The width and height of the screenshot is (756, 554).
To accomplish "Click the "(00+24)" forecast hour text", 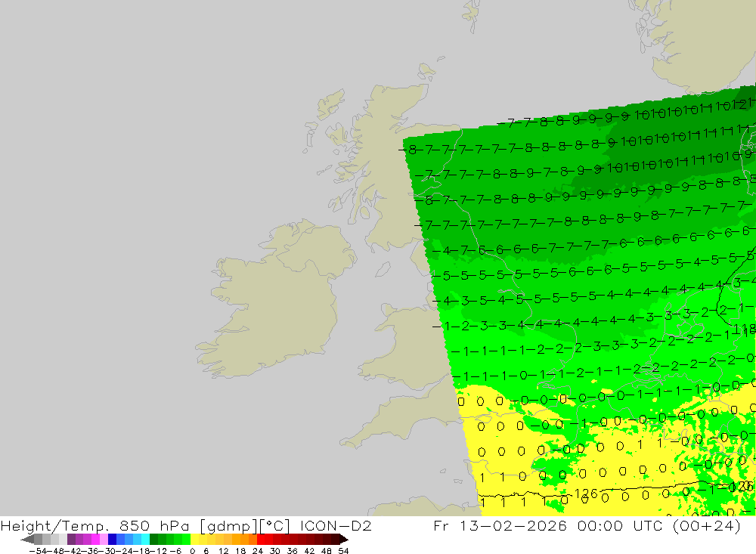I will pos(707,526).
